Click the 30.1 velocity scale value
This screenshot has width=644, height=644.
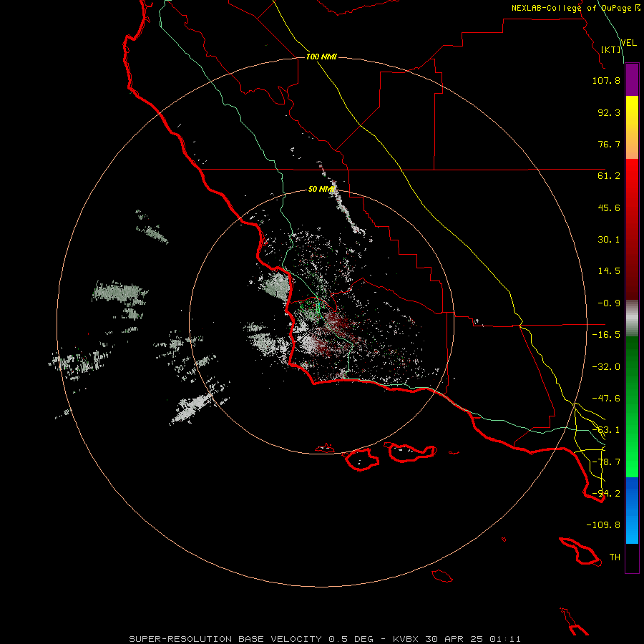tap(609, 240)
